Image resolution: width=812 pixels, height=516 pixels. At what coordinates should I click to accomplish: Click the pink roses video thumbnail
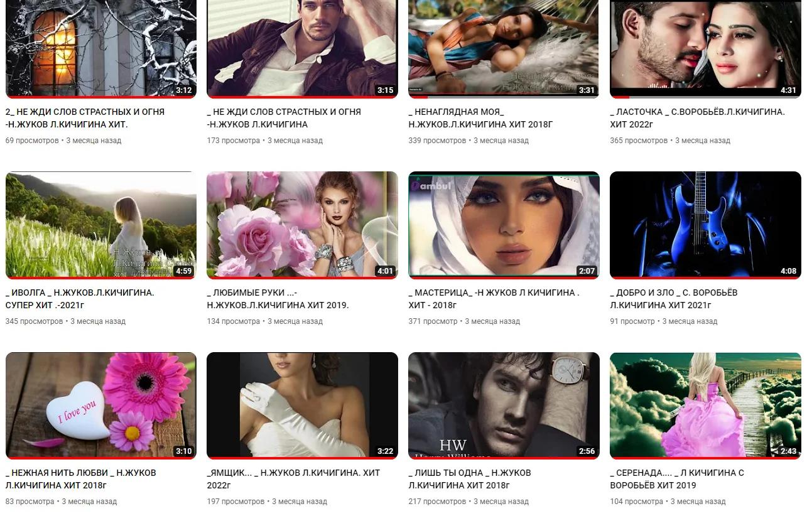click(302, 225)
